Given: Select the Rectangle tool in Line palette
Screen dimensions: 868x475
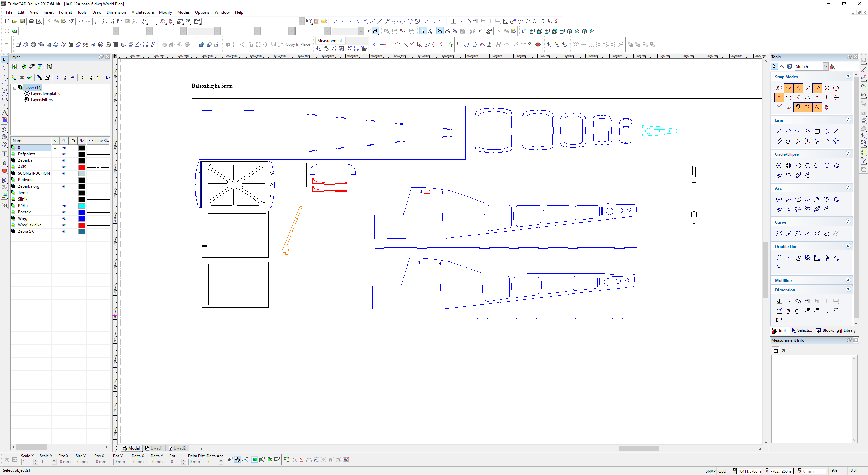Looking at the screenshot, I should 817,132.
